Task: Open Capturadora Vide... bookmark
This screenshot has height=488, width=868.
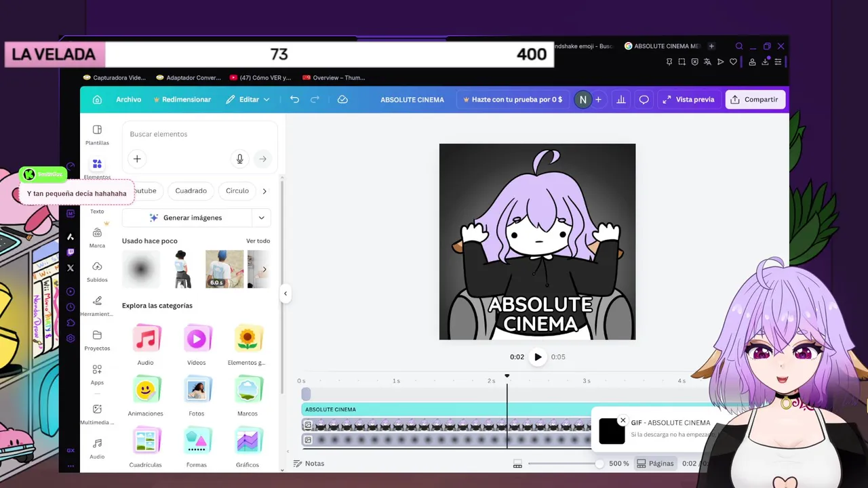Action: [x=113, y=78]
